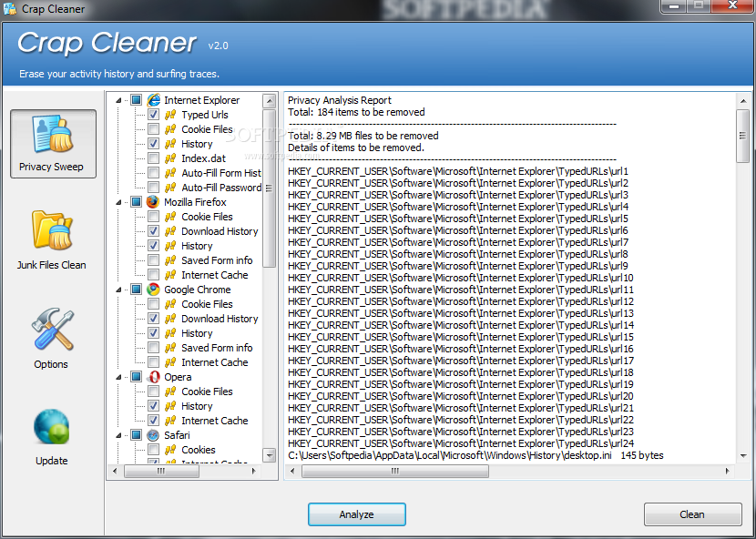Check Firefox Cookie Files checkbox

(153, 217)
